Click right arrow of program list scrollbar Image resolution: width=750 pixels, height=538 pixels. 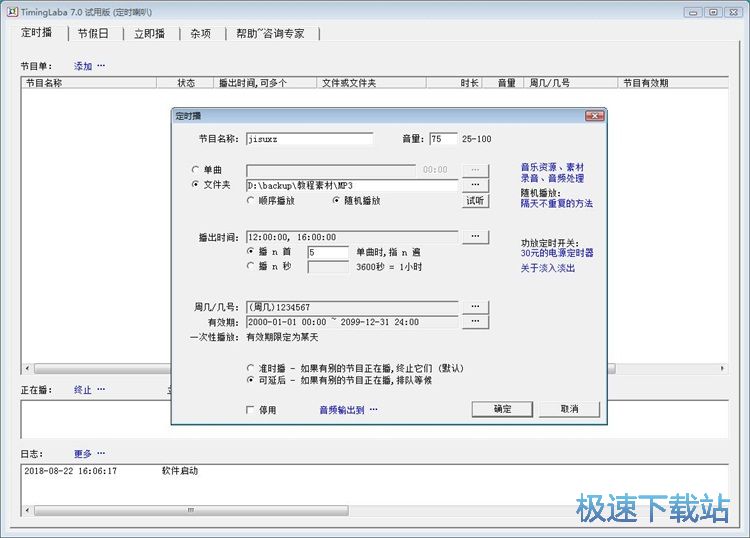tap(722, 368)
